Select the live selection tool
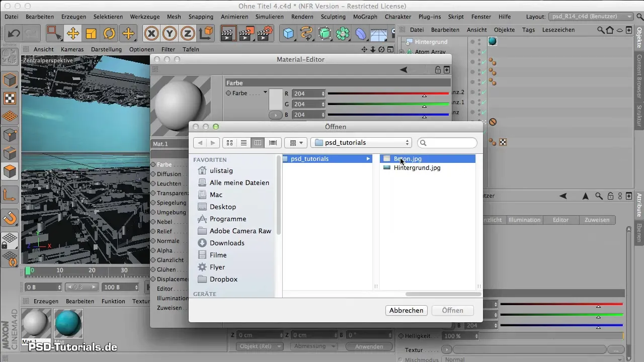 [x=53, y=34]
